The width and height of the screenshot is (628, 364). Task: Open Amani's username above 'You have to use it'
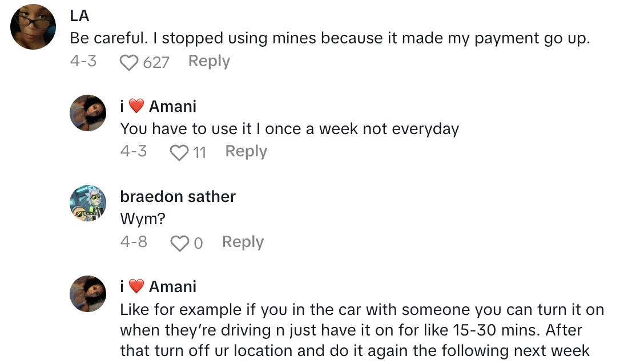pos(158,106)
